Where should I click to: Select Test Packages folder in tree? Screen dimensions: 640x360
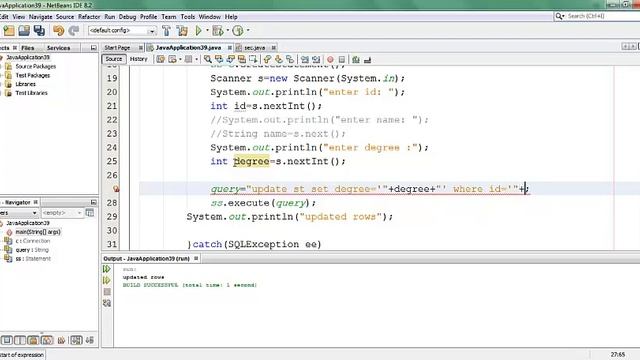[x=33, y=76]
